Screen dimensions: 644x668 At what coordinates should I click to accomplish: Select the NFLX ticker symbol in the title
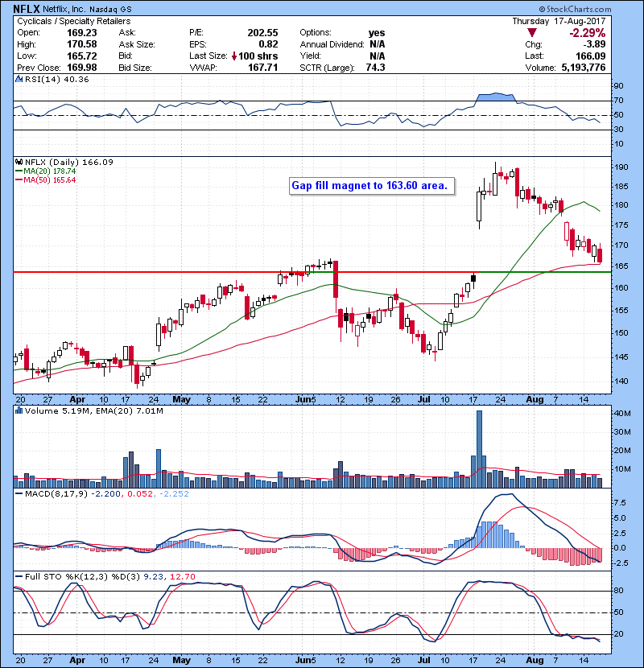27,9
